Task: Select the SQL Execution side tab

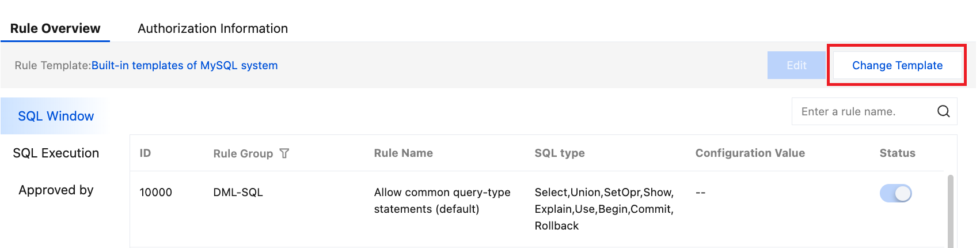Action: (56, 153)
